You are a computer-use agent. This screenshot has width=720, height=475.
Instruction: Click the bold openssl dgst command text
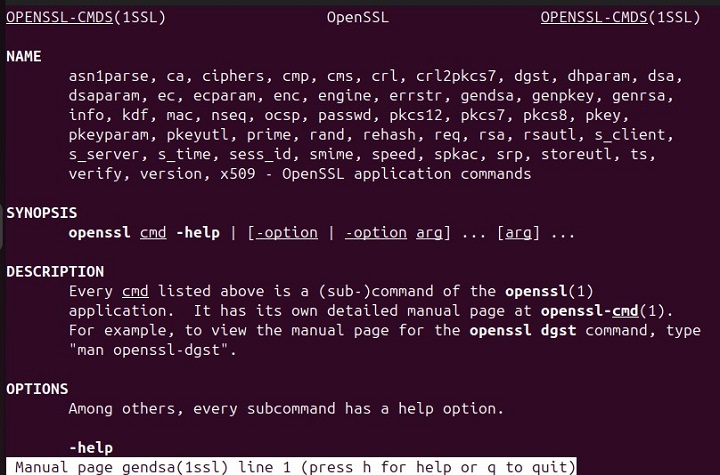(x=520, y=330)
